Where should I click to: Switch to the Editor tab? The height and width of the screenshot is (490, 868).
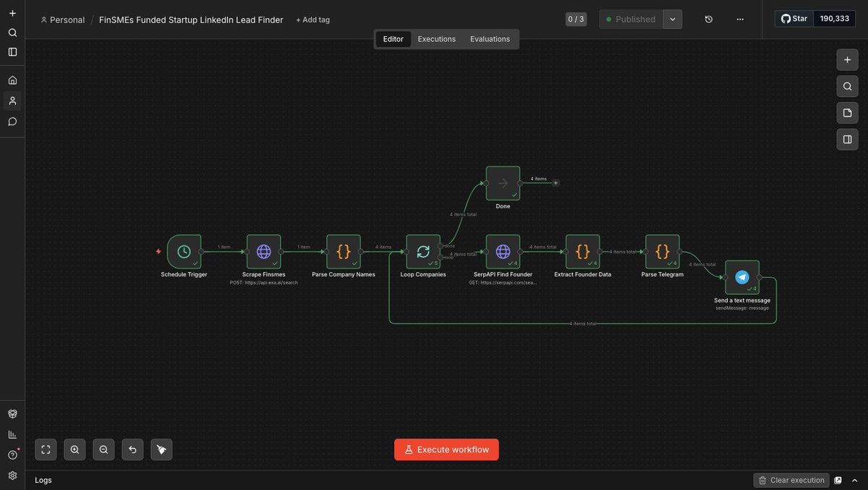393,39
